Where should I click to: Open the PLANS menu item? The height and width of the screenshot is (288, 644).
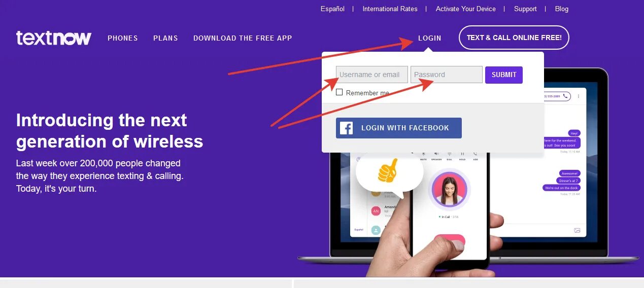[x=165, y=38]
